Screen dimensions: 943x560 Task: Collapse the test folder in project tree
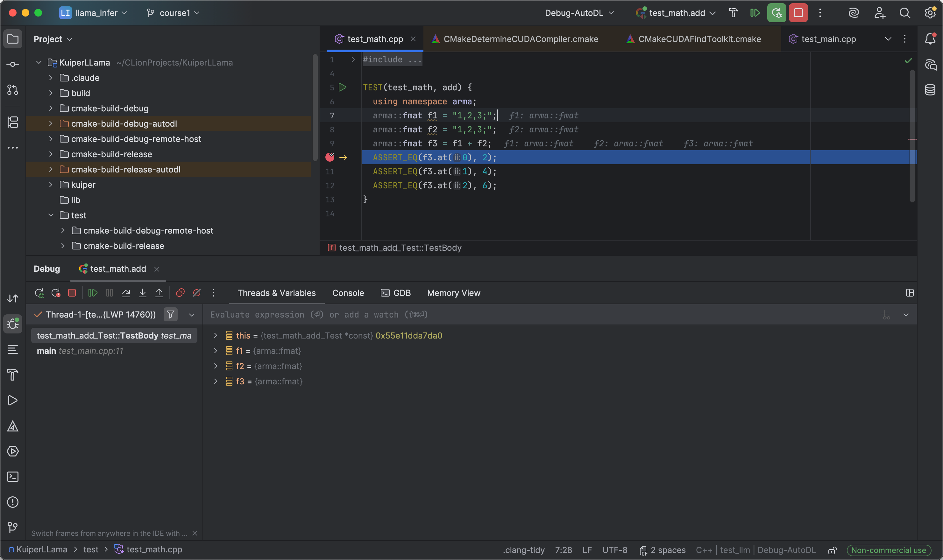pyautogui.click(x=51, y=215)
